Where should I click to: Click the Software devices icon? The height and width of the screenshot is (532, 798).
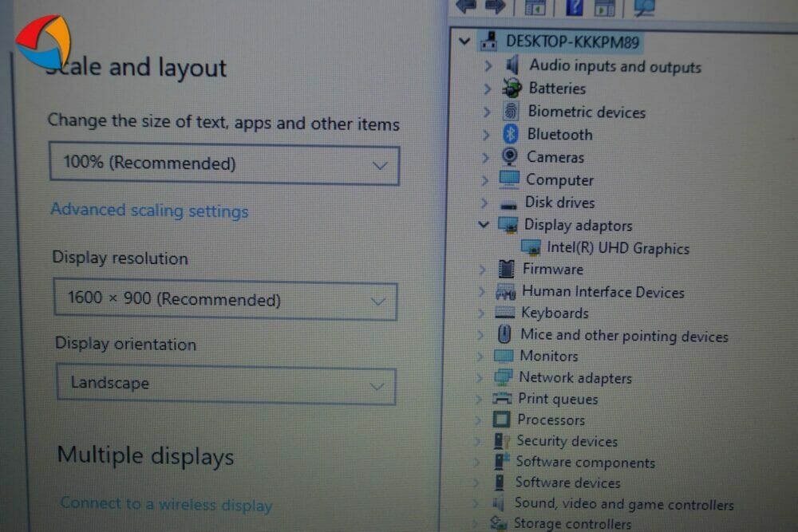[500, 482]
